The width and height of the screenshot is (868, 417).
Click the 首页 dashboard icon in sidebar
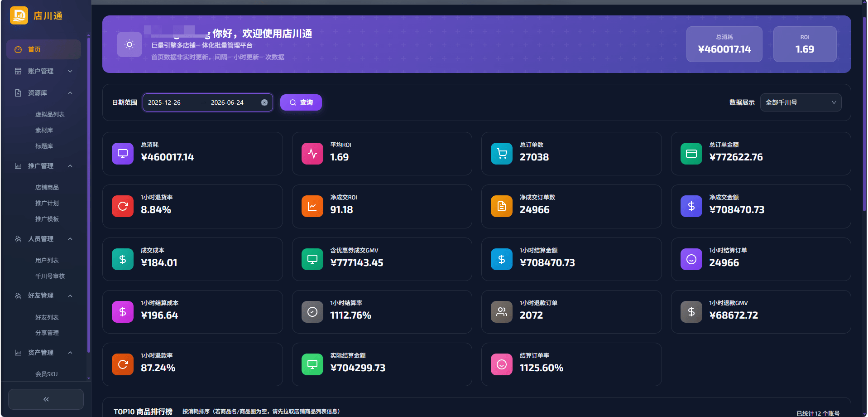click(x=18, y=49)
